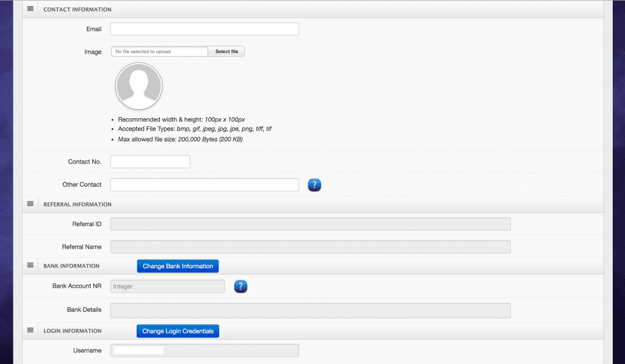Focus the Other Contact input field
This screenshot has height=364, width=625.
click(x=204, y=185)
